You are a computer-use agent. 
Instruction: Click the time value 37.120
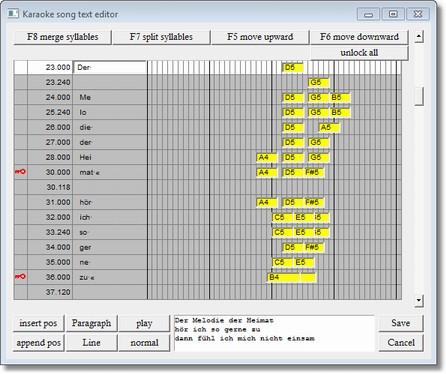pos(58,292)
